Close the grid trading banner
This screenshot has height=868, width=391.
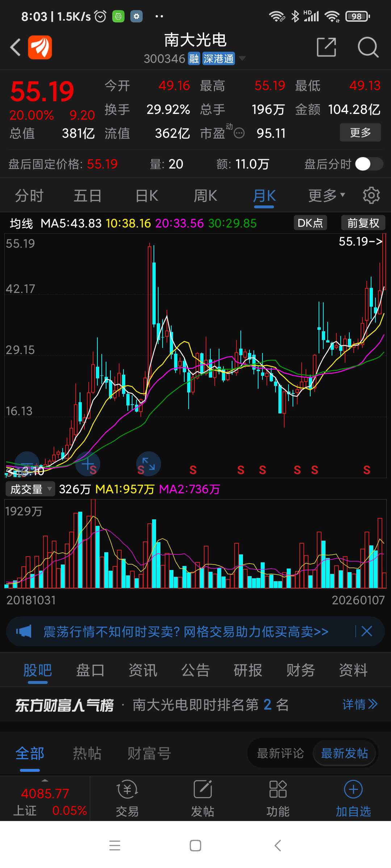coord(367,631)
